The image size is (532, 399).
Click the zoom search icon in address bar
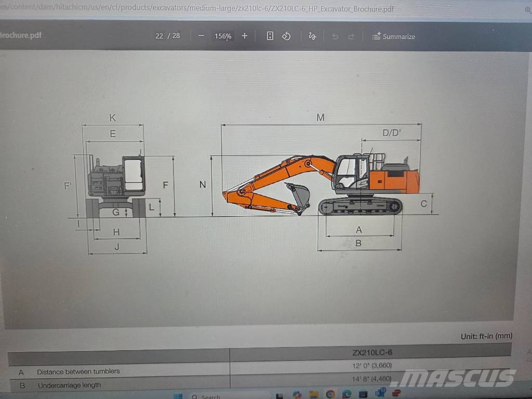click(x=528, y=9)
